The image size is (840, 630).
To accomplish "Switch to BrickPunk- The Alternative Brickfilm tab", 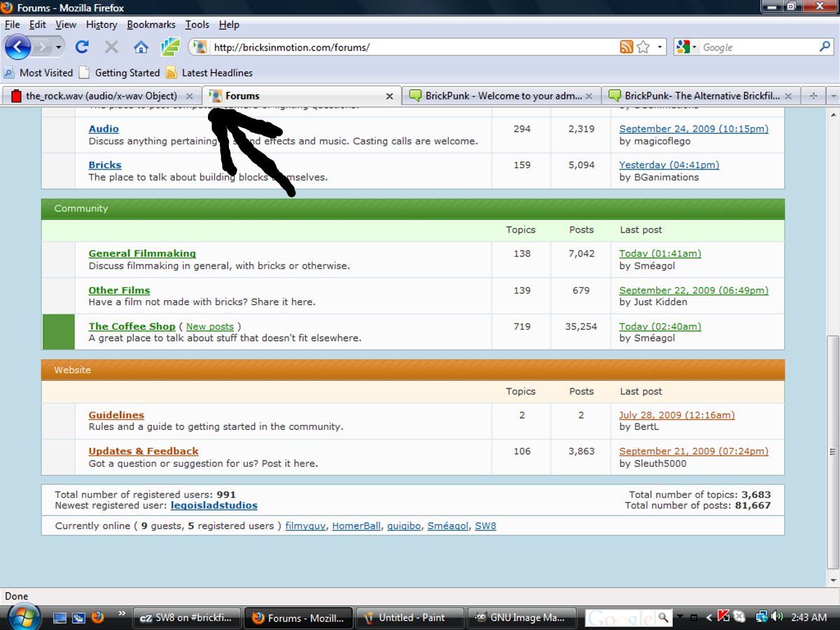I will point(702,96).
